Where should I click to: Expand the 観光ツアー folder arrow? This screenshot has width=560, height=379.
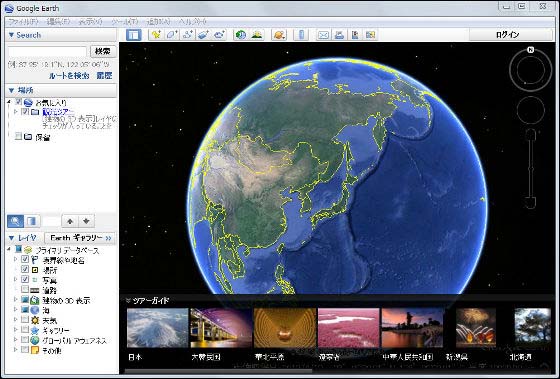click(x=15, y=112)
